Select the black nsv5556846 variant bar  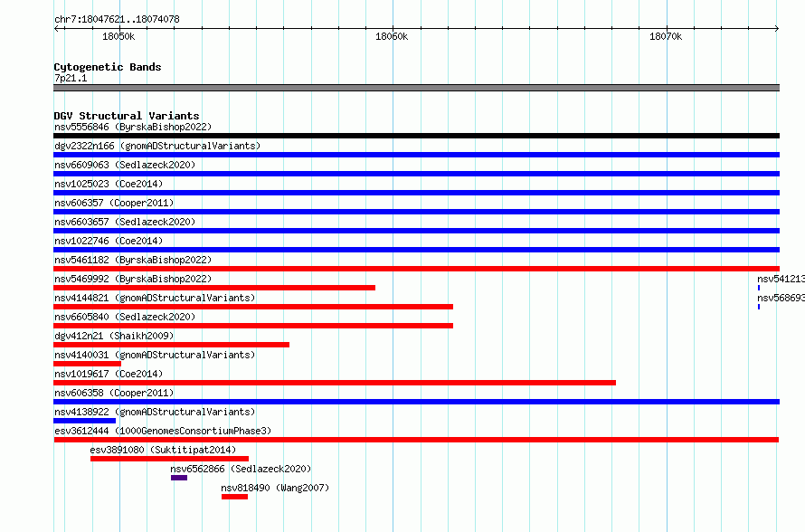tap(416, 136)
